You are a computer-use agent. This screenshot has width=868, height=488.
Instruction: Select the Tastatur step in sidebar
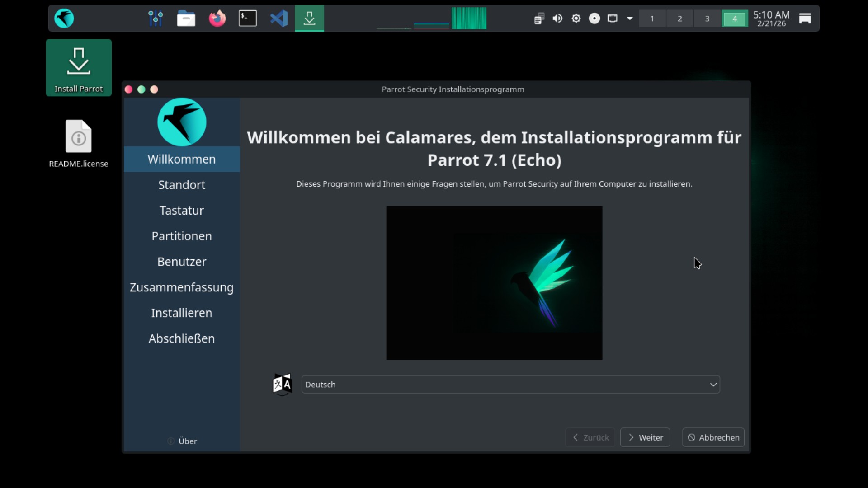pos(182,211)
